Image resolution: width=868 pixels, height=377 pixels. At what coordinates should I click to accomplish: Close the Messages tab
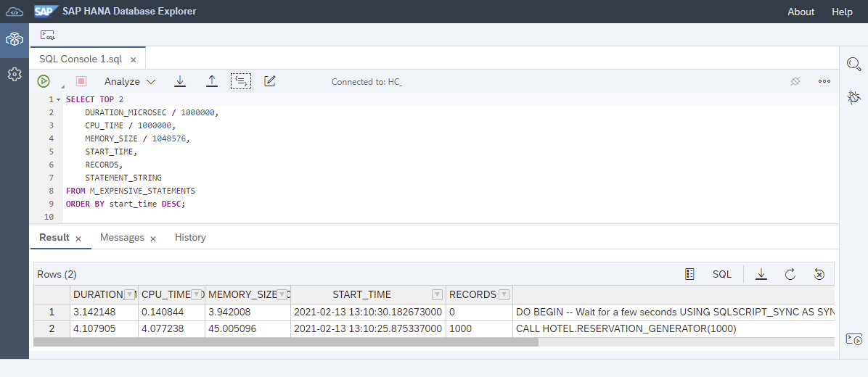tap(153, 239)
